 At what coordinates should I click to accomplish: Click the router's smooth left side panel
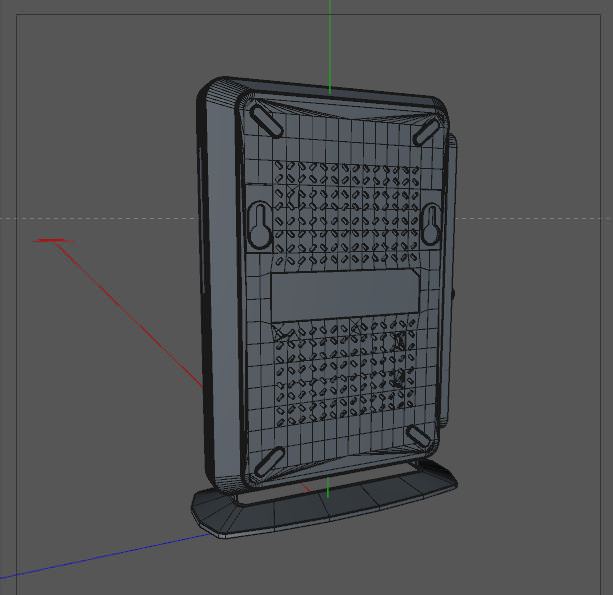[223, 289]
